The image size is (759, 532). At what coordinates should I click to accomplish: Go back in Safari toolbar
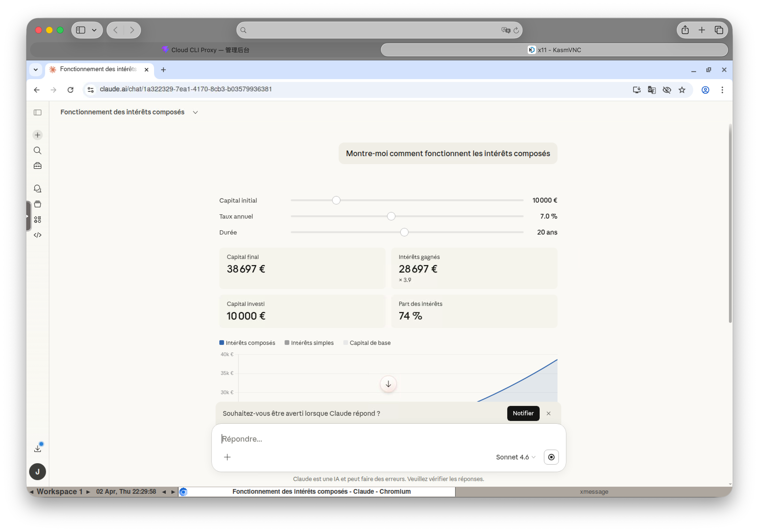(x=115, y=30)
